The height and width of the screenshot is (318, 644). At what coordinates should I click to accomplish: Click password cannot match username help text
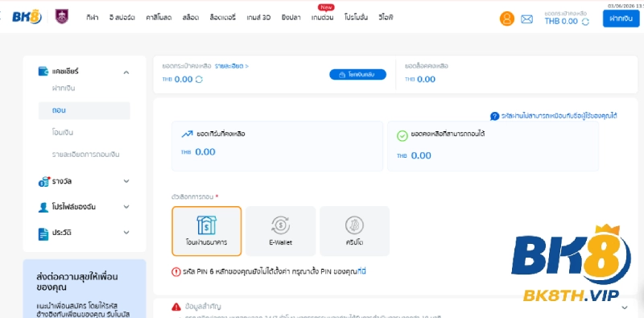pyautogui.click(x=559, y=116)
